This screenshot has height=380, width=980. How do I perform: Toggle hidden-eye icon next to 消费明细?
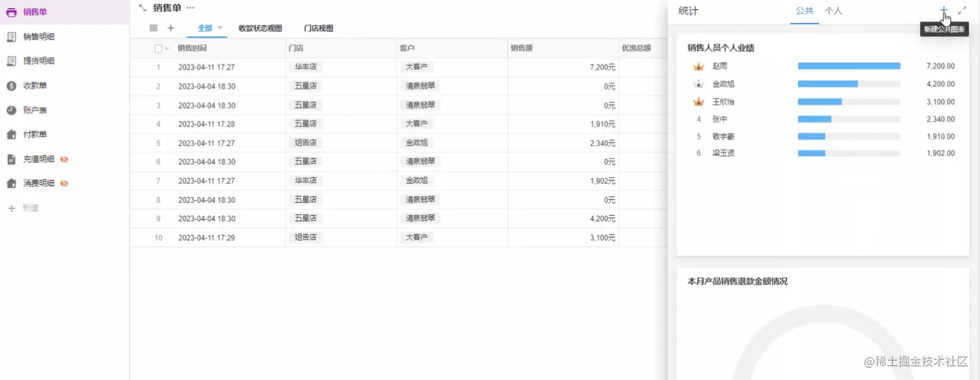(64, 183)
